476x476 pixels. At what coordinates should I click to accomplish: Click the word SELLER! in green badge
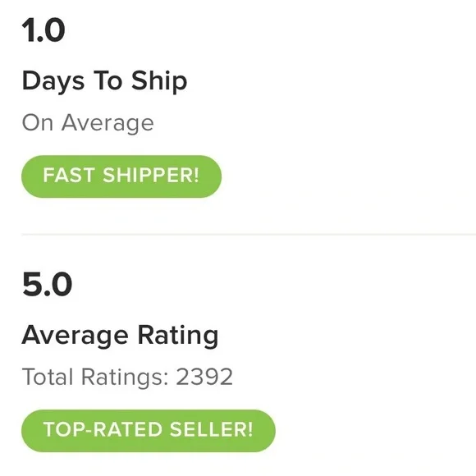click(211, 429)
